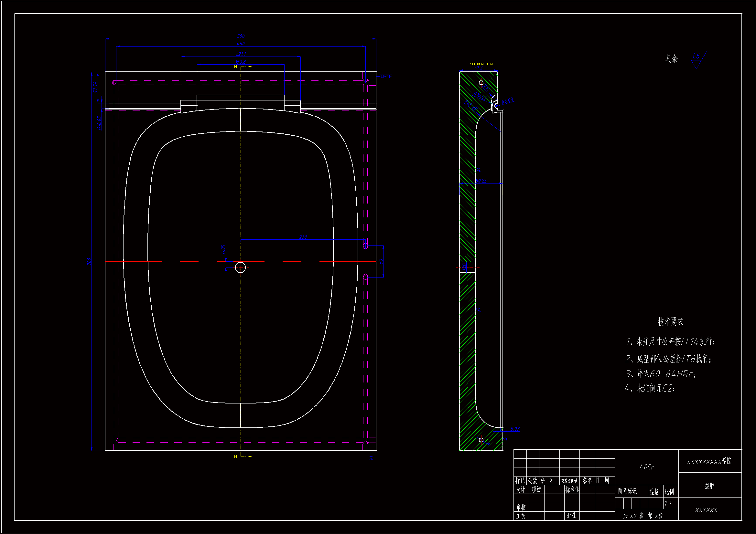Click the 90.25 dimension in section view

point(481,181)
